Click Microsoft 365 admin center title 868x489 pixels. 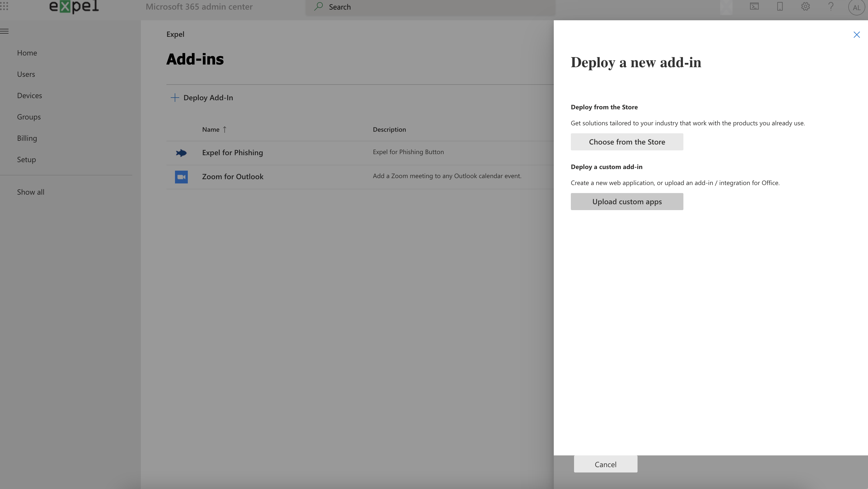pyautogui.click(x=199, y=6)
